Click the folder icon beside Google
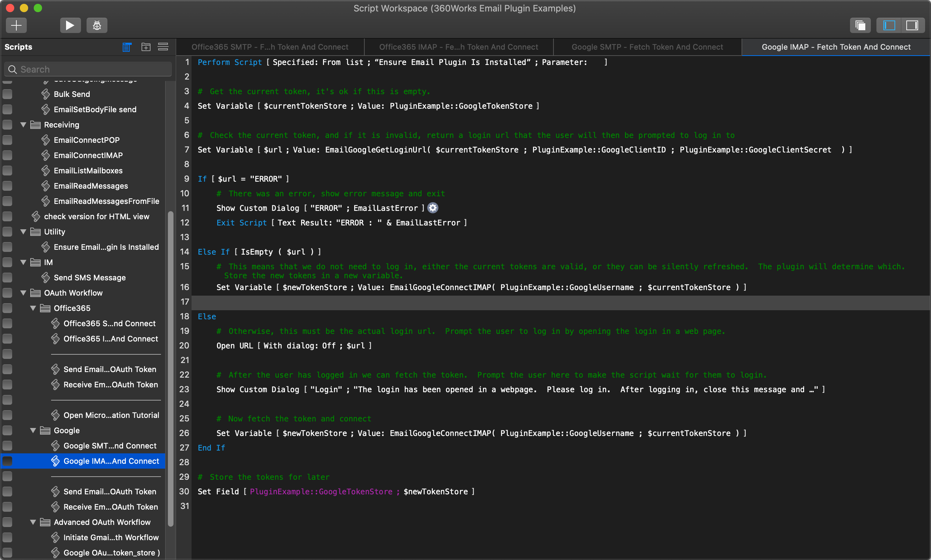931x560 pixels. [45, 430]
